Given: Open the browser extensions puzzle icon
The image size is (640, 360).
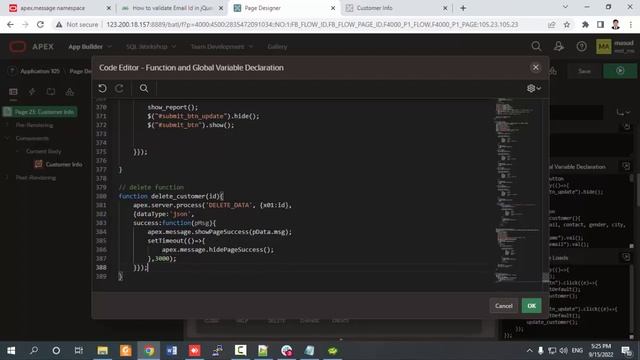Looking at the screenshot, I should [585, 24].
